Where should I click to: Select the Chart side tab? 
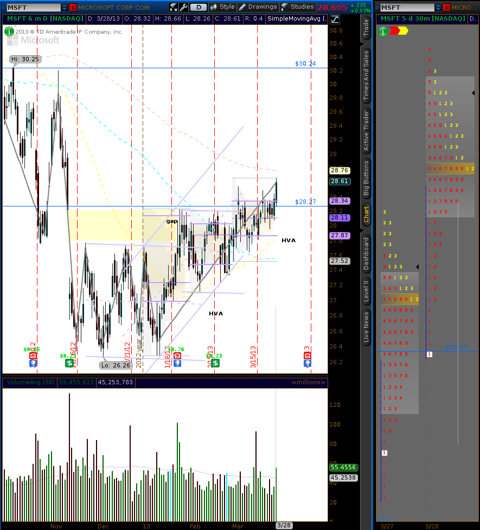coord(366,215)
